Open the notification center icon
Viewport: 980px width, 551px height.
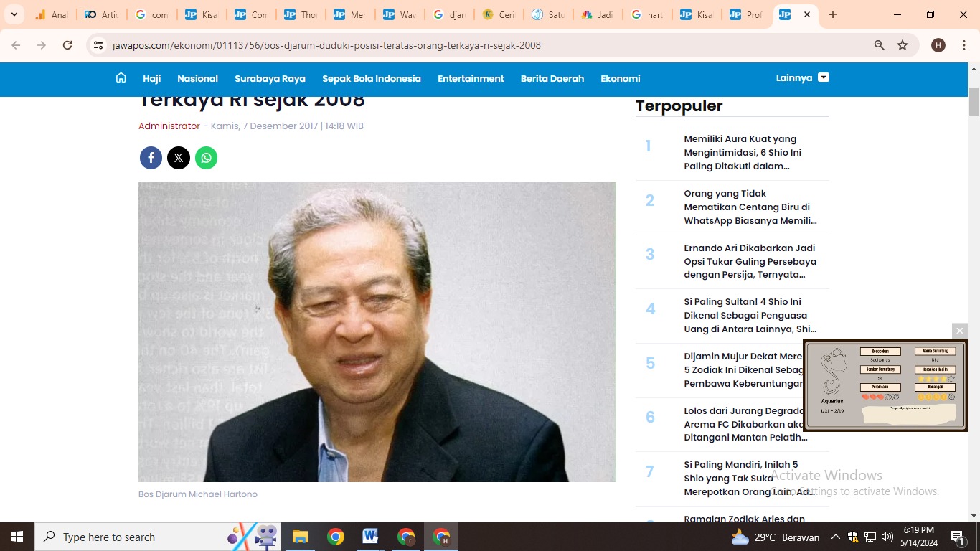tap(957, 537)
